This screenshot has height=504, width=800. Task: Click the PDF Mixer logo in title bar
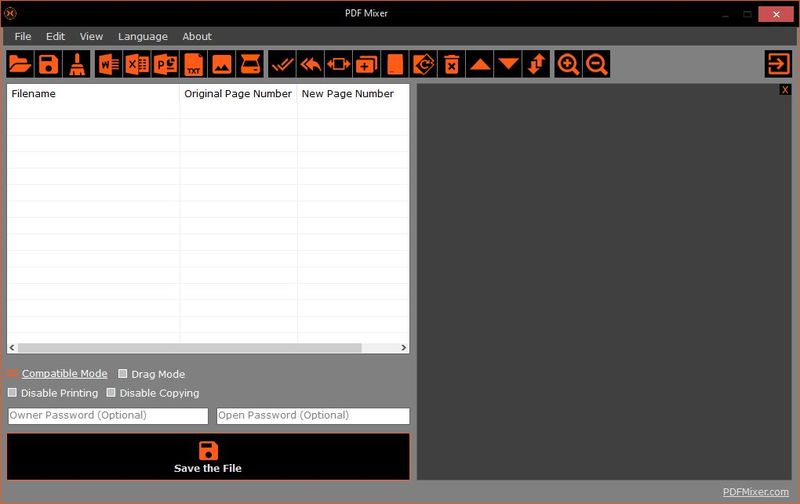(x=10, y=13)
